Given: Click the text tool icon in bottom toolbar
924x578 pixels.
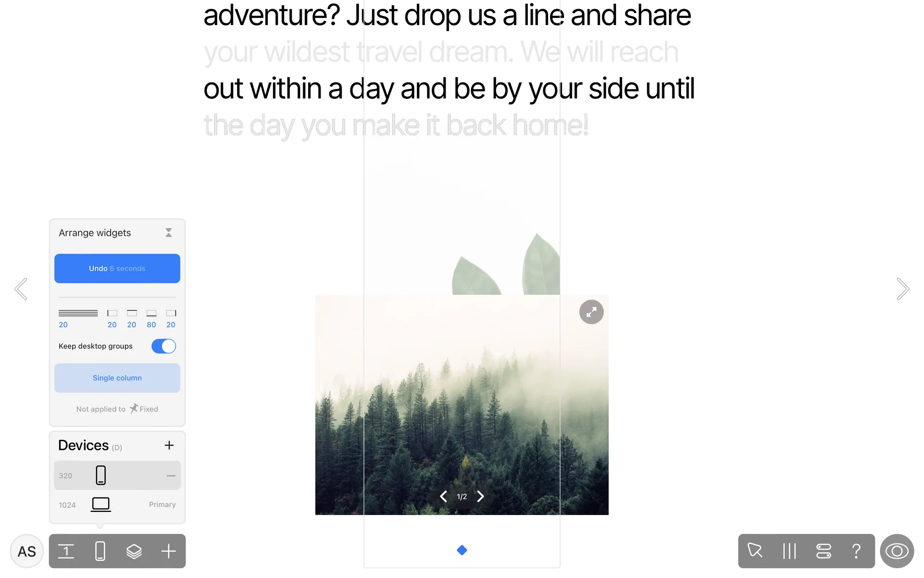Looking at the screenshot, I should [x=66, y=551].
